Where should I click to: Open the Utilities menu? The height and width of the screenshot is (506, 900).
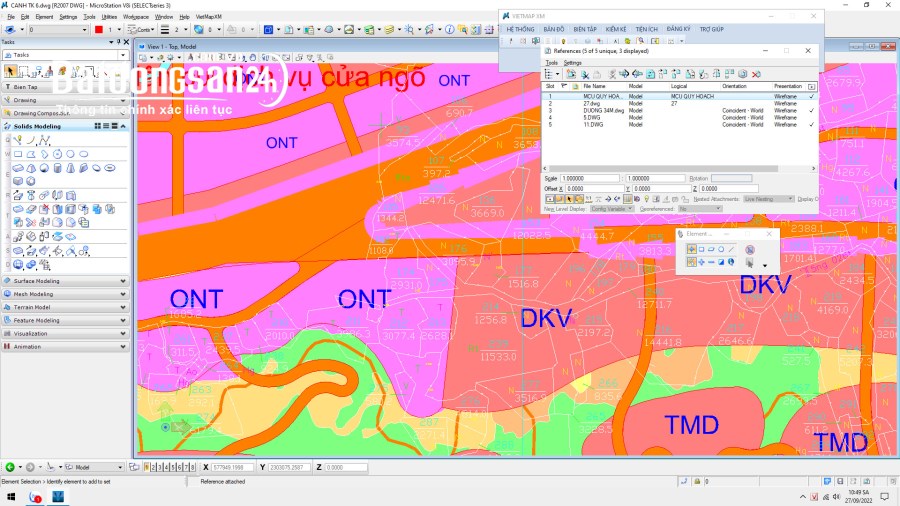[109, 17]
